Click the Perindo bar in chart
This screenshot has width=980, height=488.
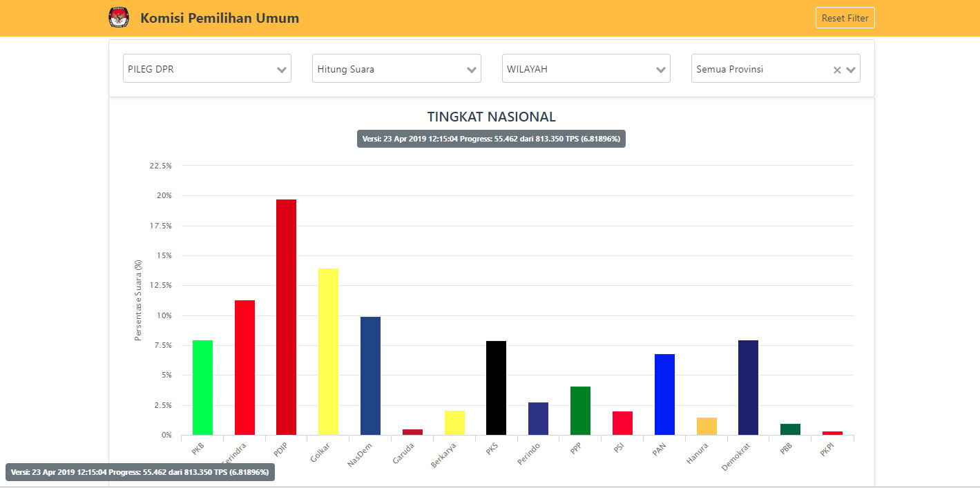click(538, 418)
